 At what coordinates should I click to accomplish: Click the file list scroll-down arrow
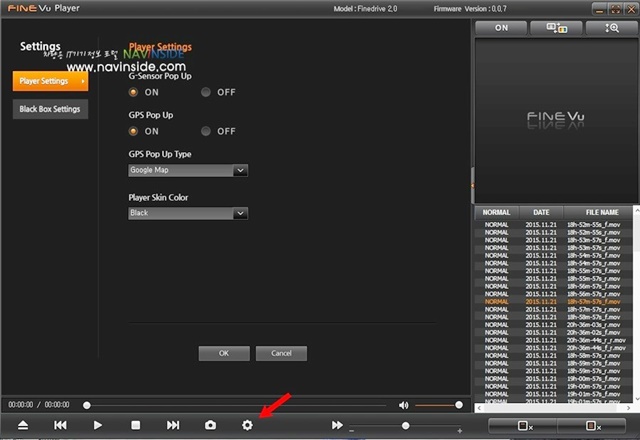click(636, 399)
